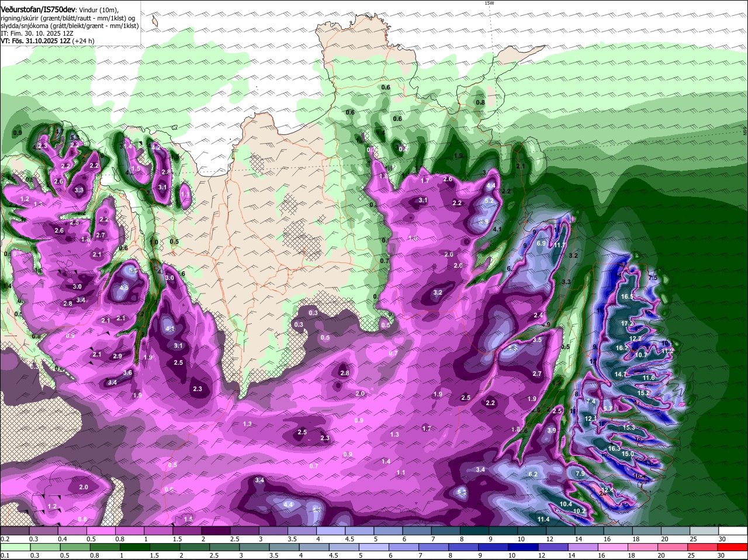The width and height of the screenshot is (748, 560).
Task: Pick snow legend swatch between 0.5 and 0.8
Action: (101, 530)
